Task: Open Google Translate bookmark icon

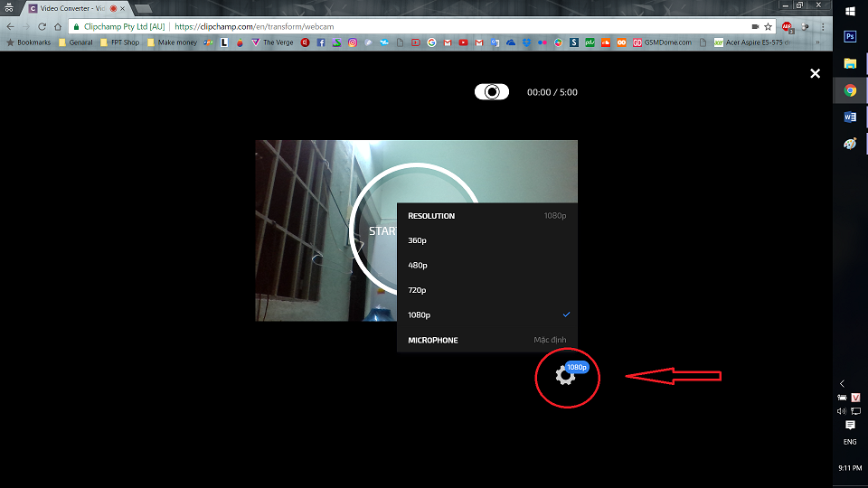Action: [495, 42]
